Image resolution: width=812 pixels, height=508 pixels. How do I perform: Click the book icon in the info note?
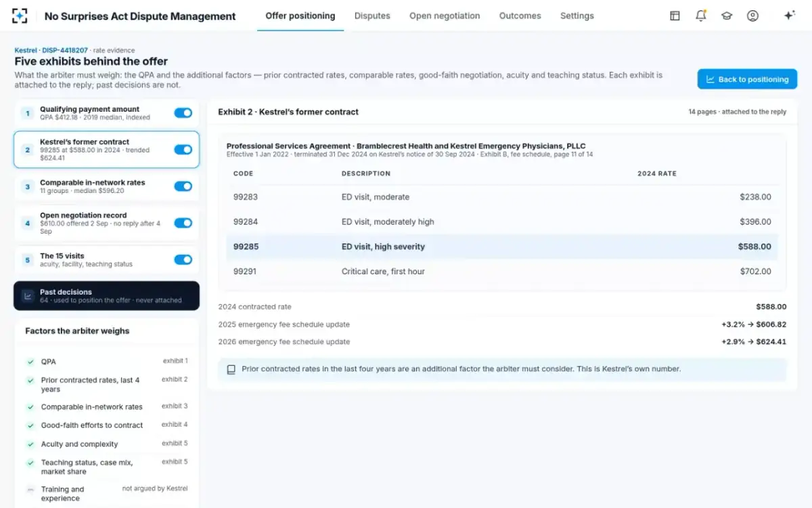(x=231, y=370)
